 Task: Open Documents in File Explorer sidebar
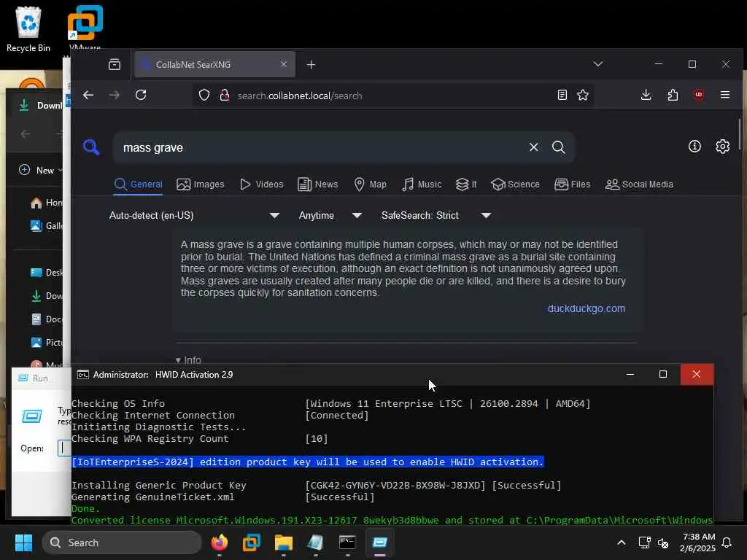46,319
